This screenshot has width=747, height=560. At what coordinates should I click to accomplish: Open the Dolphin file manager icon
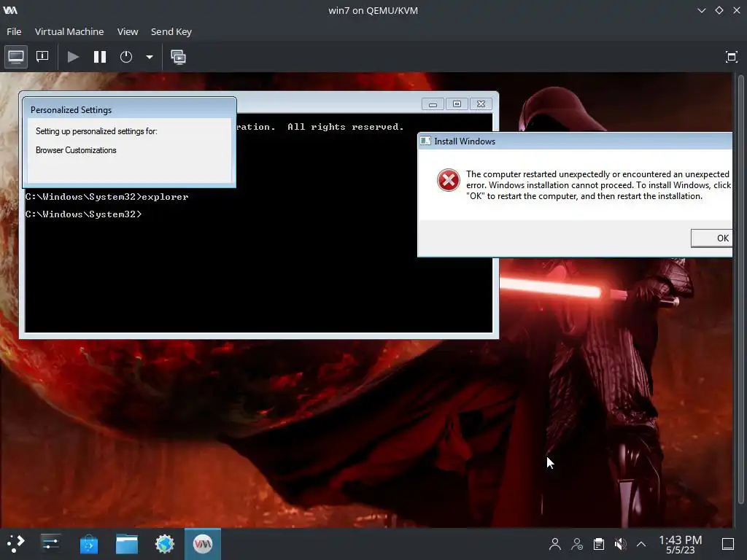(x=127, y=544)
